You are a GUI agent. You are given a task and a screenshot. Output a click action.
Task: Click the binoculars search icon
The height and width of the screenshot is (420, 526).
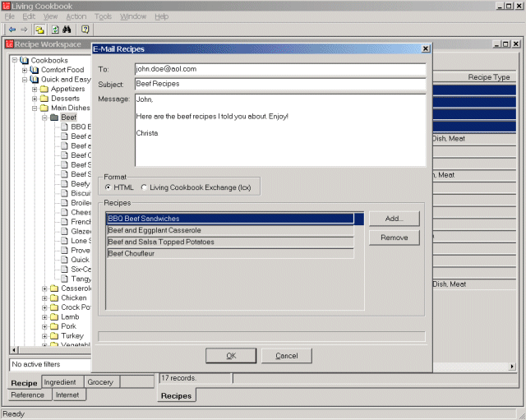point(67,30)
